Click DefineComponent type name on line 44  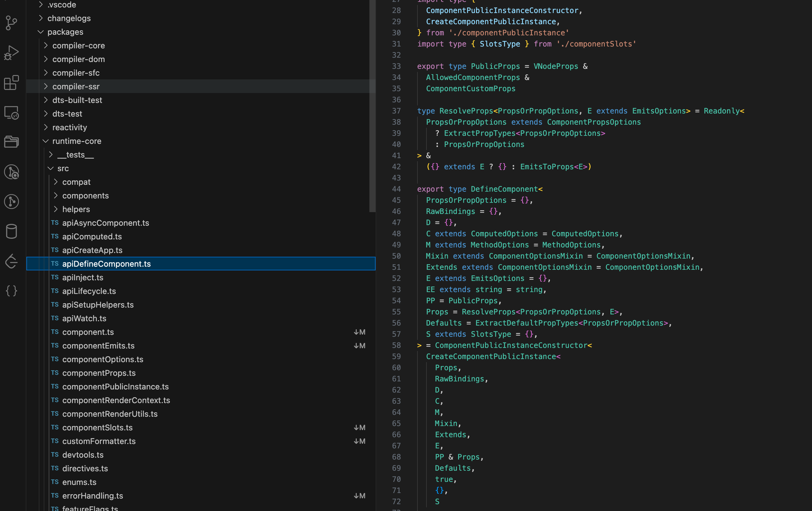(504, 189)
